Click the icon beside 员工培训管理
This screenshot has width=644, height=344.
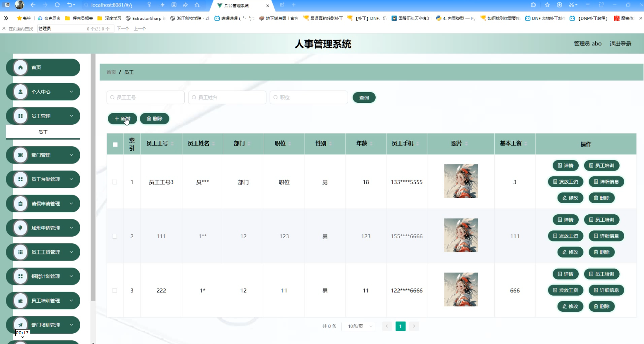tap(20, 301)
